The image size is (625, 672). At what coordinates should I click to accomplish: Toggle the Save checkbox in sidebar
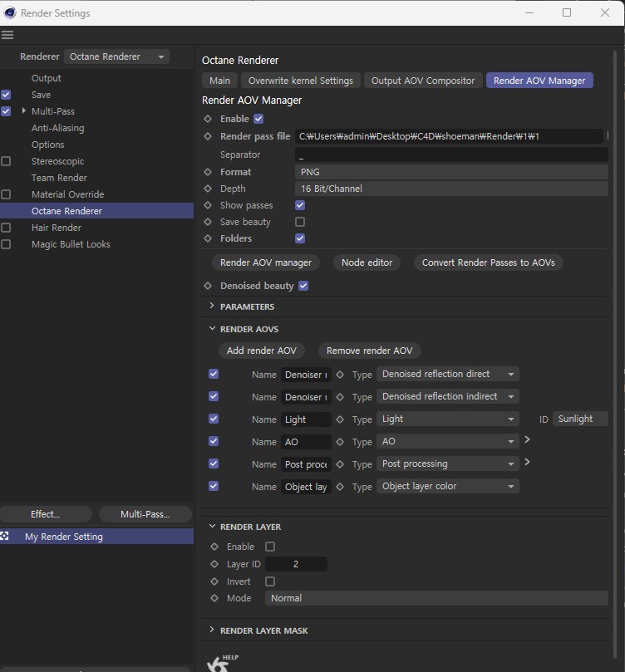6,95
